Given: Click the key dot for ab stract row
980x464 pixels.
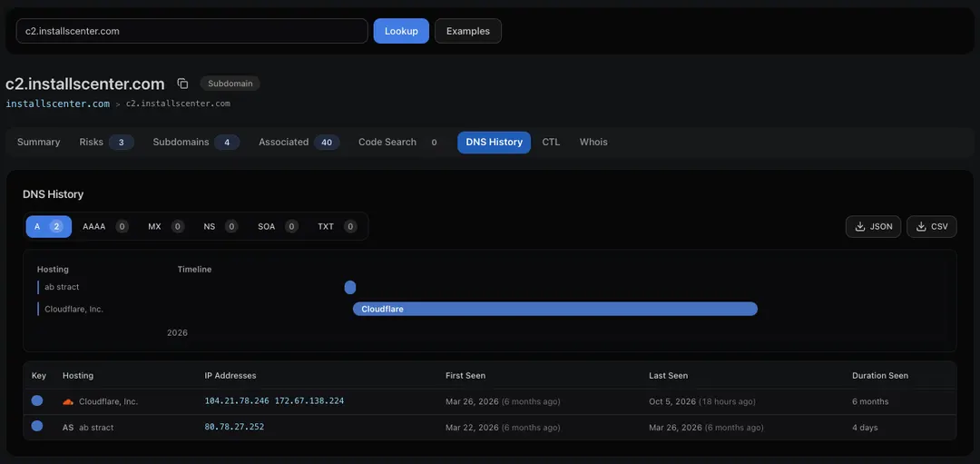Looking at the screenshot, I should tap(37, 426).
